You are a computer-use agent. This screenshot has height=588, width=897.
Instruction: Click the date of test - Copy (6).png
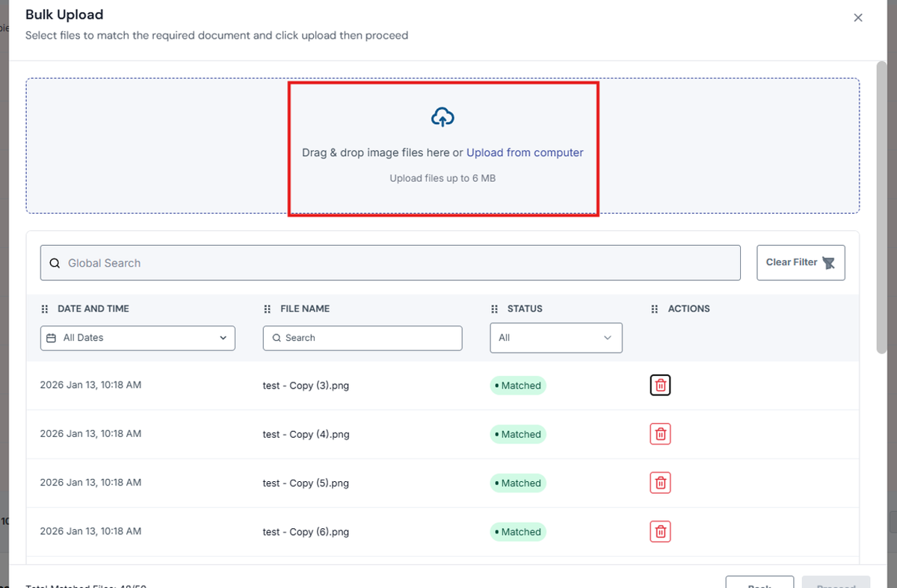tap(90, 531)
